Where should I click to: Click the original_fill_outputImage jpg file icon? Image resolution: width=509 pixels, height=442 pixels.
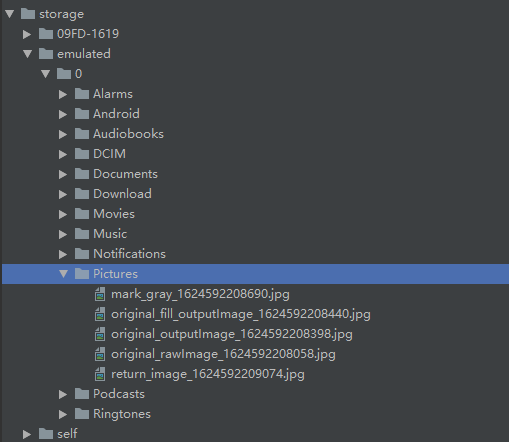point(100,314)
